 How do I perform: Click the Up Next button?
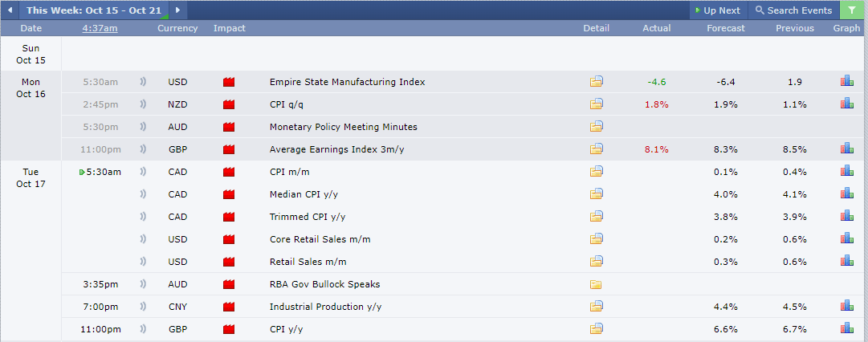[x=719, y=10]
